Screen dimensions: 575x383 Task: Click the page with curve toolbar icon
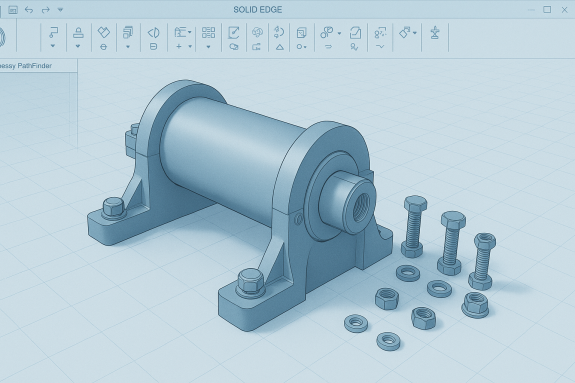[355, 33]
